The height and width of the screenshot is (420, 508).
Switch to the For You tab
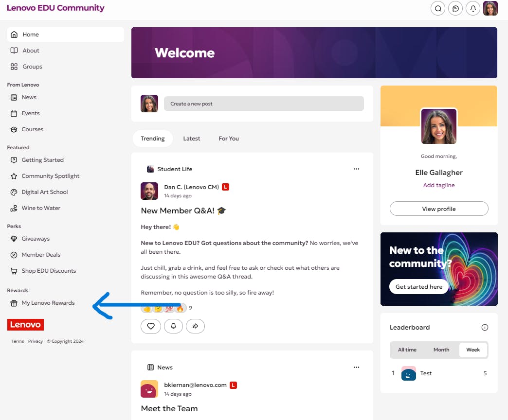(x=229, y=139)
